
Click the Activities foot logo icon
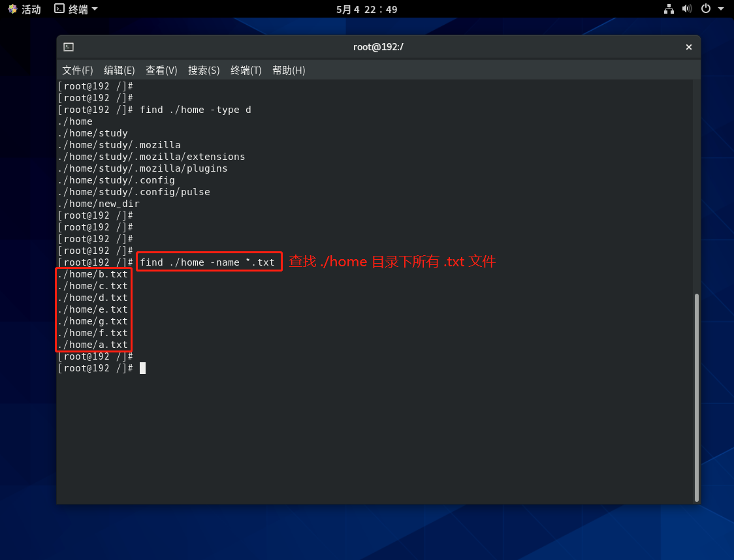pos(12,9)
